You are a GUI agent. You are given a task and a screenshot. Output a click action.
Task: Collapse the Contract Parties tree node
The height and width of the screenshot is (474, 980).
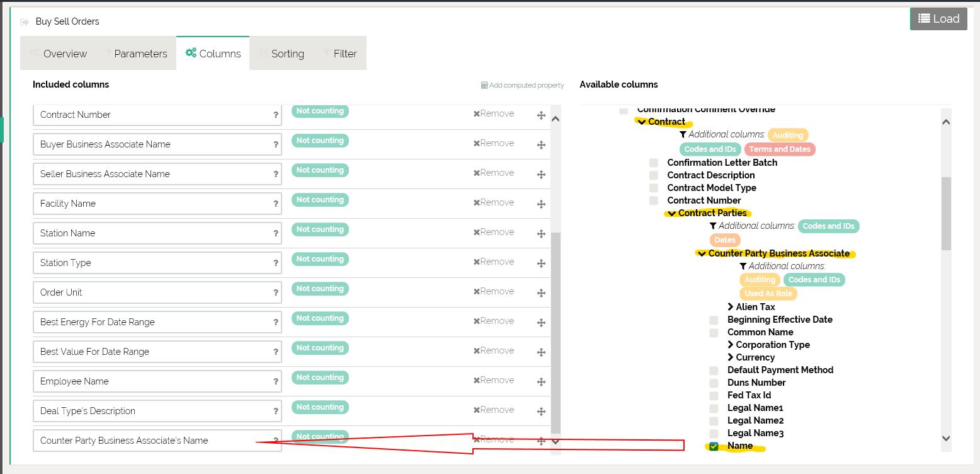[x=672, y=213]
